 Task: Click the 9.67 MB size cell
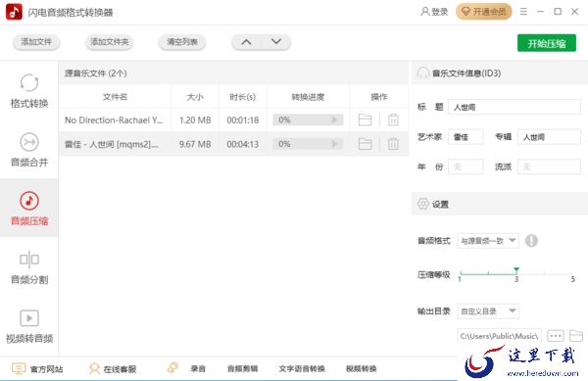tap(195, 144)
